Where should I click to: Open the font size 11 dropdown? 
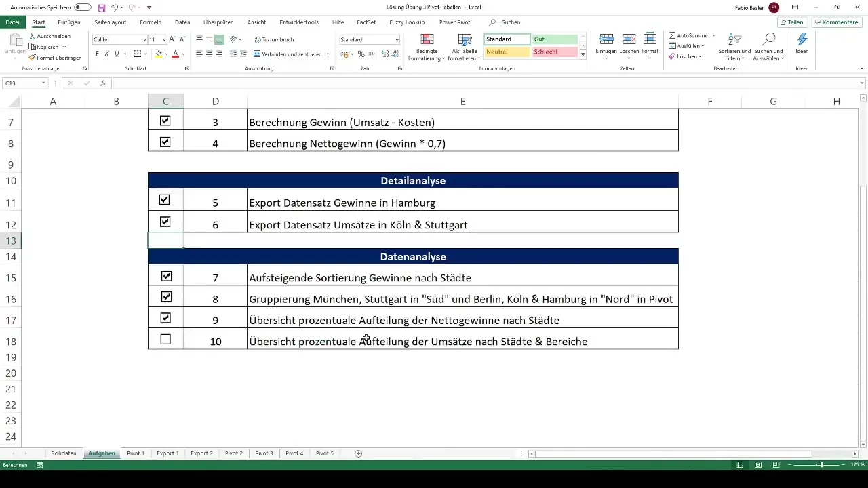coord(164,40)
